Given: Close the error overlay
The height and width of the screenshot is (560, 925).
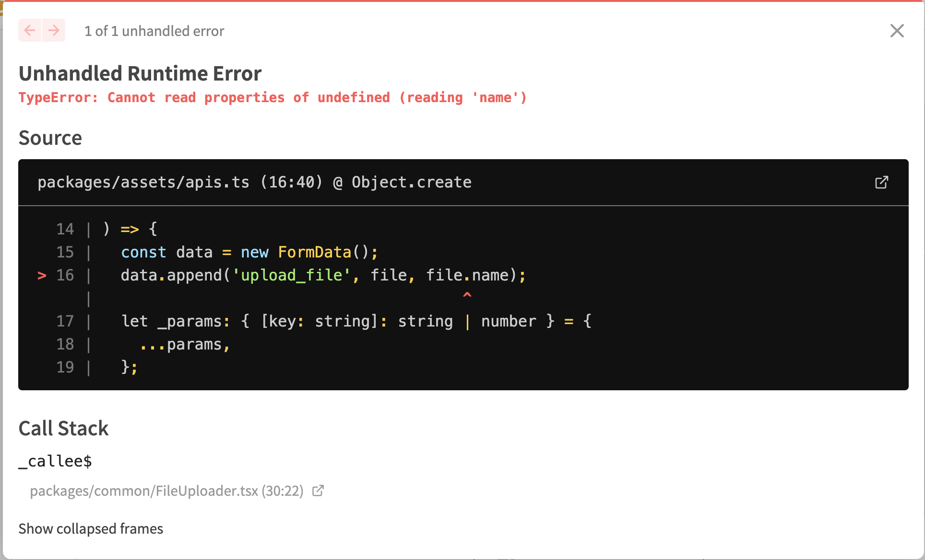Looking at the screenshot, I should 897,31.
